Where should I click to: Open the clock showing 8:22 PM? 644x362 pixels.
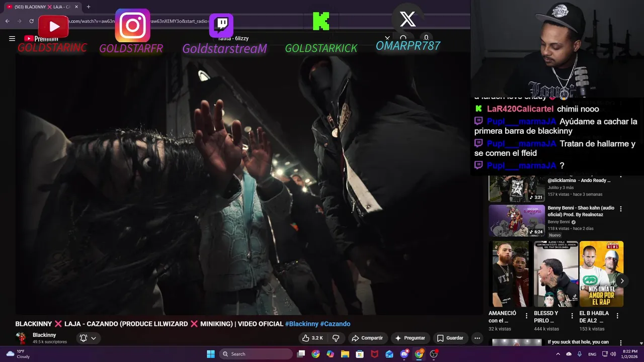[630, 354]
